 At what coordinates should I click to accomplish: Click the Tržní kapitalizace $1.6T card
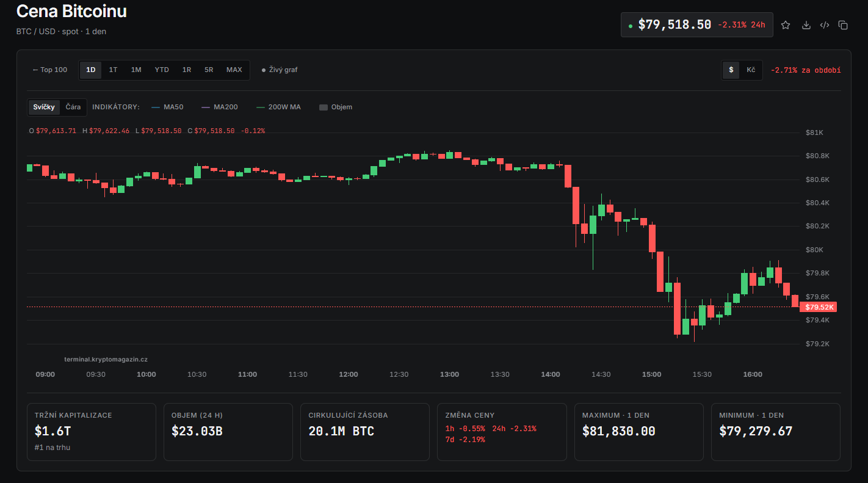92,432
